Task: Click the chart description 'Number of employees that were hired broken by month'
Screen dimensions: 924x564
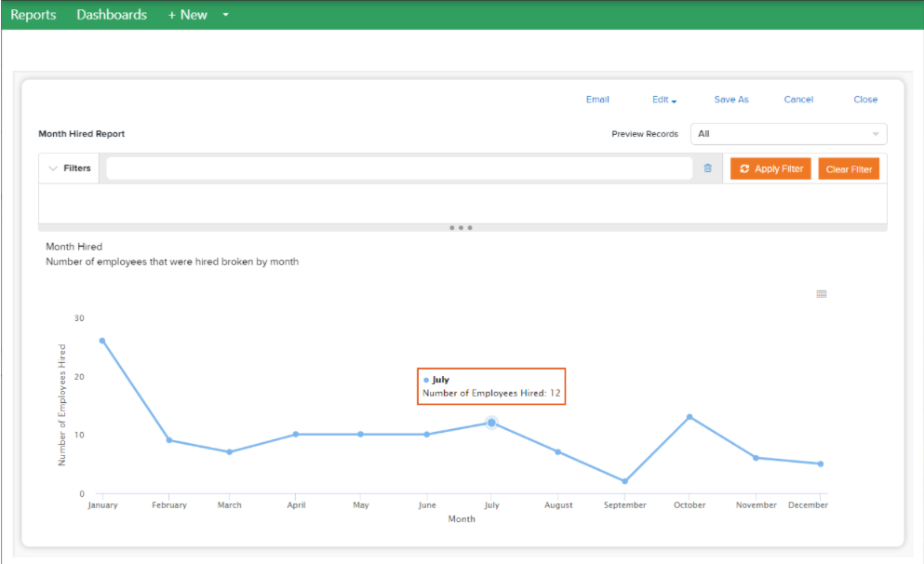Action: pyautogui.click(x=172, y=262)
